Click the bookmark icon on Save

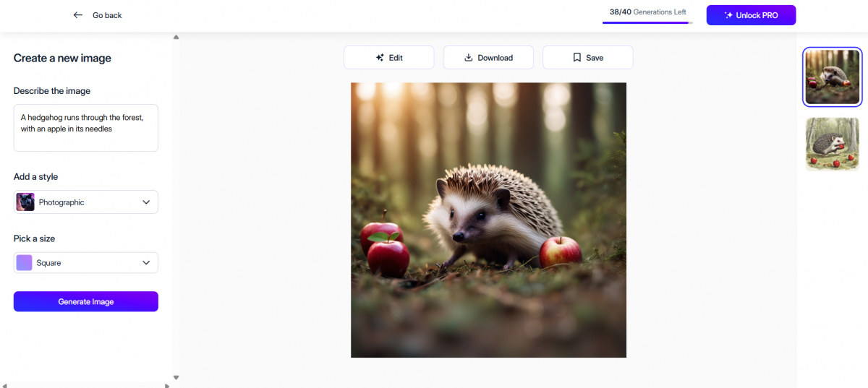pyautogui.click(x=576, y=58)
